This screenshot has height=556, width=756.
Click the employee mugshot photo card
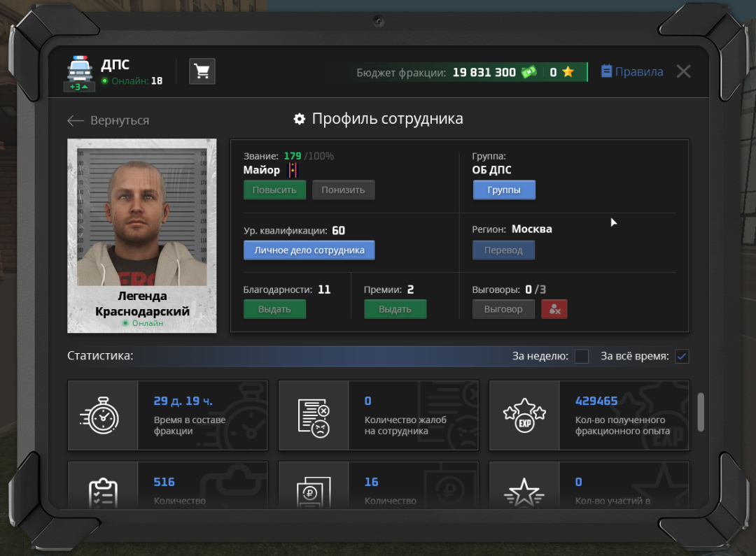point(141,236)
